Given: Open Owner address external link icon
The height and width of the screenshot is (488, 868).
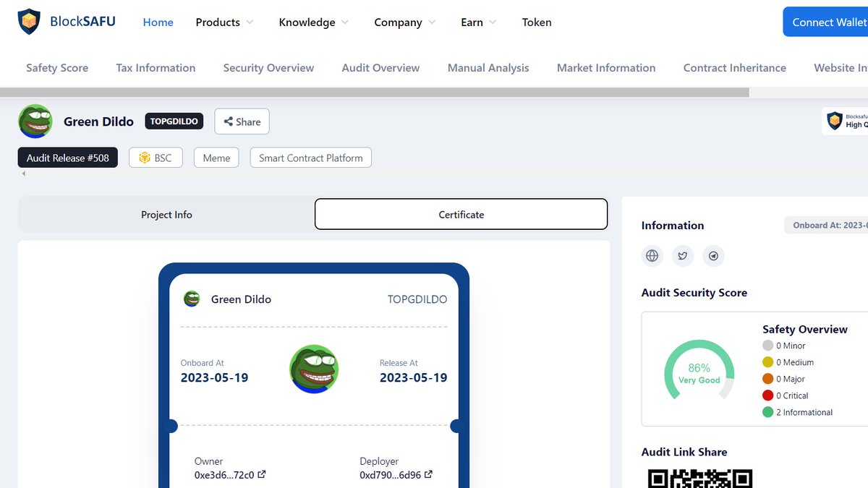Looking at the screenshot, I should [262, 475].
